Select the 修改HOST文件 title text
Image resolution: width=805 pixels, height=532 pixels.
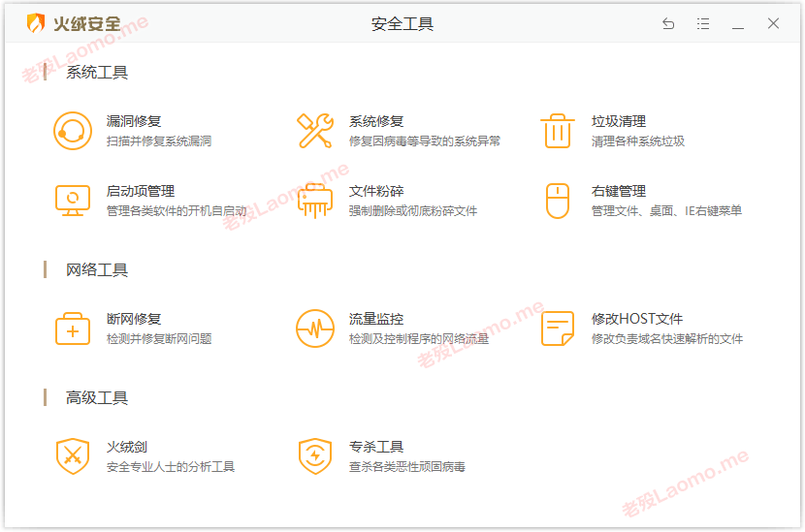(x=637, y=319)
